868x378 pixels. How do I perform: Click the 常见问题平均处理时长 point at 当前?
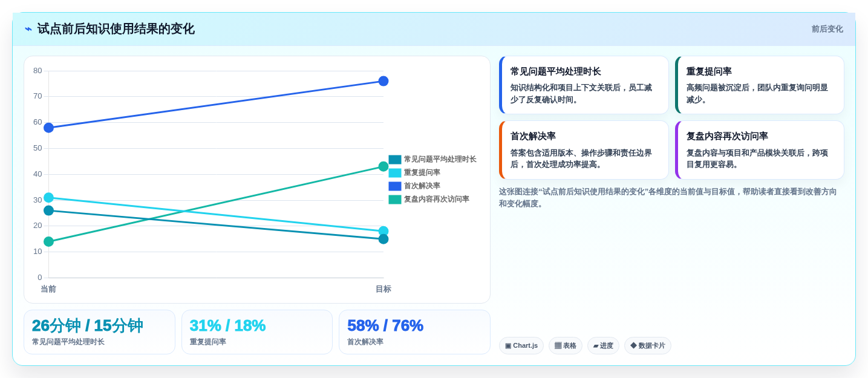tap(49, 210)
